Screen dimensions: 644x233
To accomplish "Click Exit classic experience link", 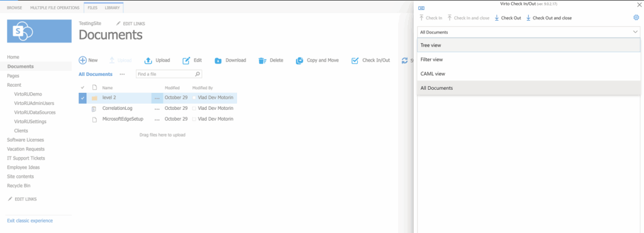I will pyautogui.click(x=30, y=220).
